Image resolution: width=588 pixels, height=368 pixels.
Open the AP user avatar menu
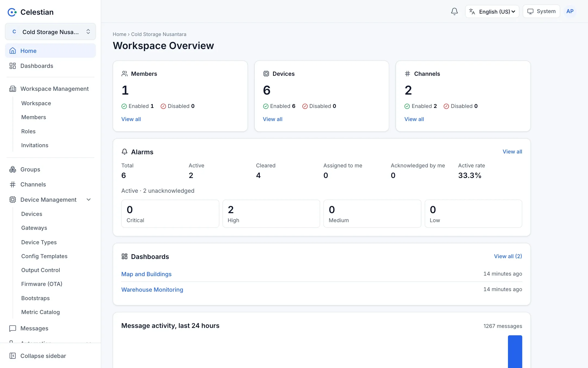click(x=570, y=11)
